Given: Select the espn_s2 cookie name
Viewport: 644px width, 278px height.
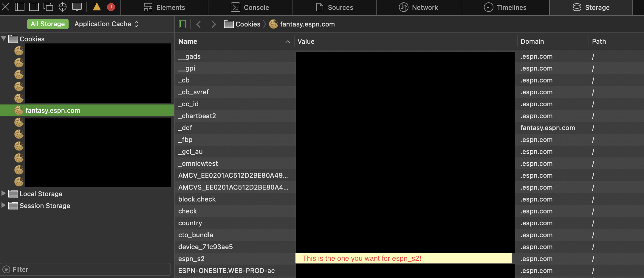Looking at the screenshot, I should tap(191, 259).
